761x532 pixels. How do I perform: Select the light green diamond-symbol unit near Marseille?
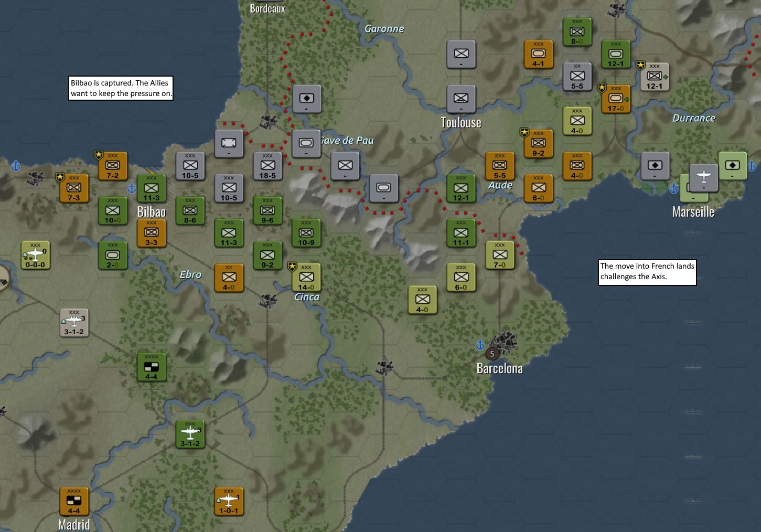pyautogui.click(x=733, y=166)
